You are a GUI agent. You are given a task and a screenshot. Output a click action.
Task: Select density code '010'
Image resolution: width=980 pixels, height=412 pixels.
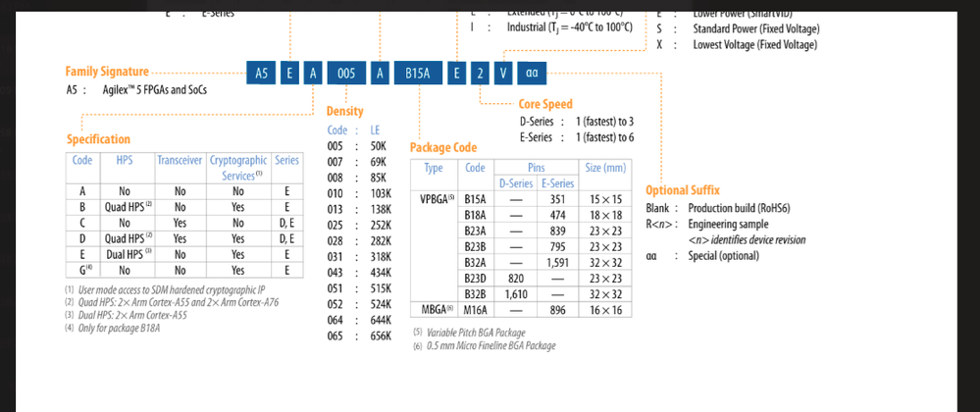tap(336, 193)
